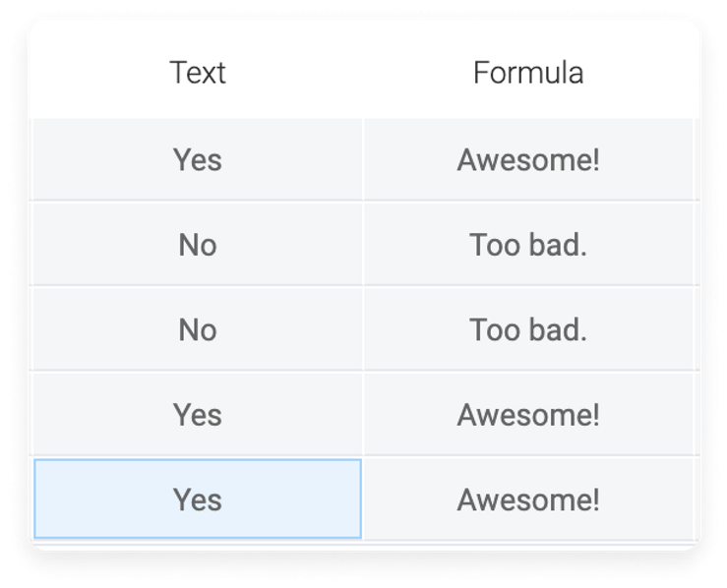The width and height of the screenshot is (727, 588).
Task: Click the column divider next to the highlighted Yes cell
Action: (x=364, y=500)
